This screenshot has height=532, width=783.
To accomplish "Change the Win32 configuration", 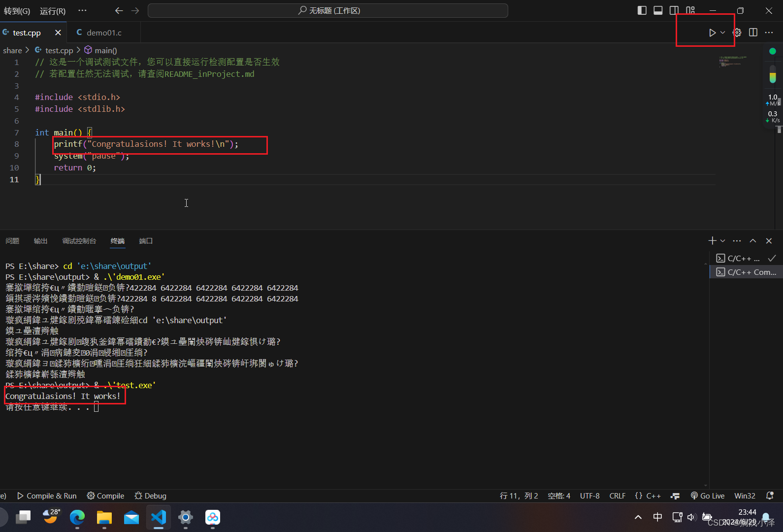I will [745, 496].
